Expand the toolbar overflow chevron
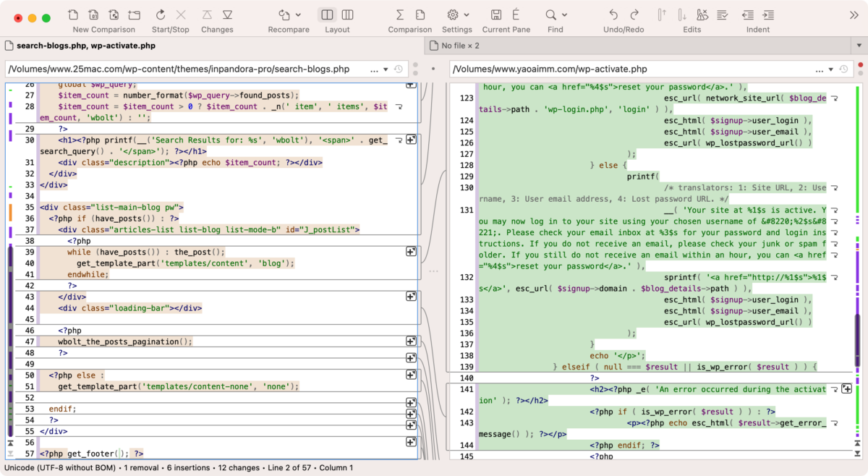This screenshot has height=476, width=868. point(854,14)
